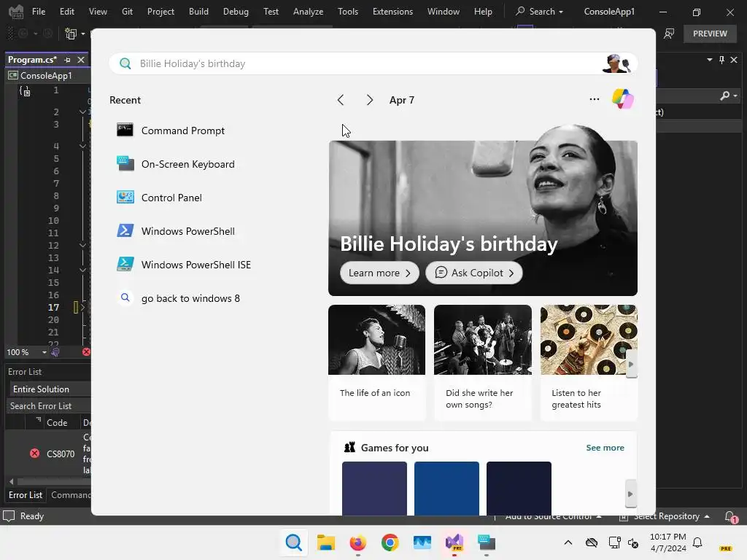Collapse code block at line 12
Image resolution: width=747 pixels, height=560 pixels.
pos(82,245)
